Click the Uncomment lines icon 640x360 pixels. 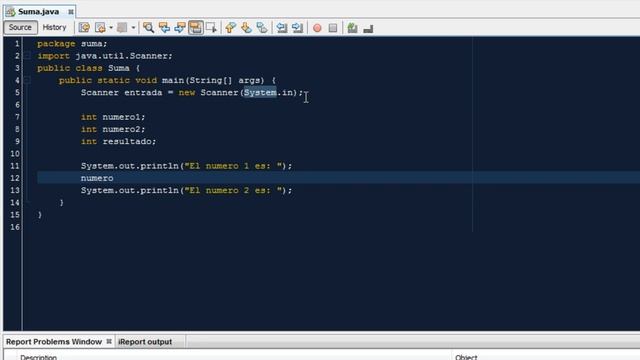(x=368, y=29)
